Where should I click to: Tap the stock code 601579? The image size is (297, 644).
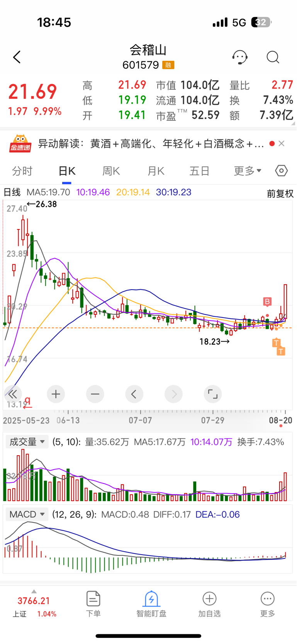pos(141,65)
